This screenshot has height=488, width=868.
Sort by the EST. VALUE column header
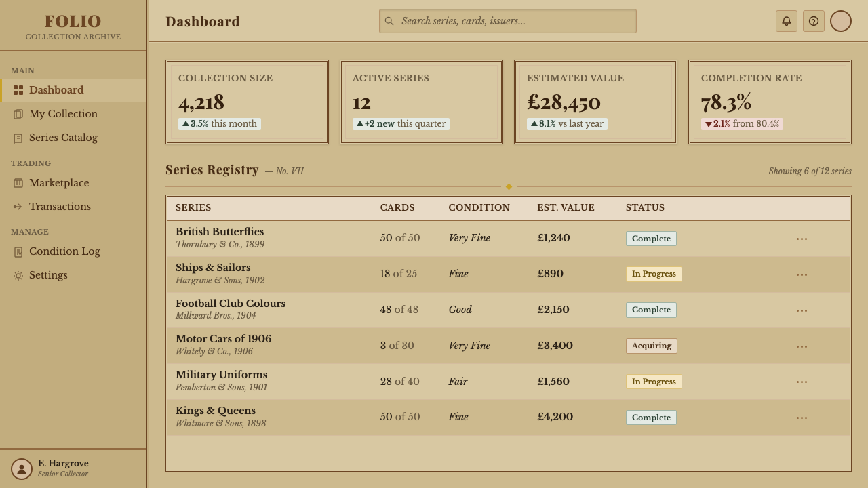tap(566, 207)
